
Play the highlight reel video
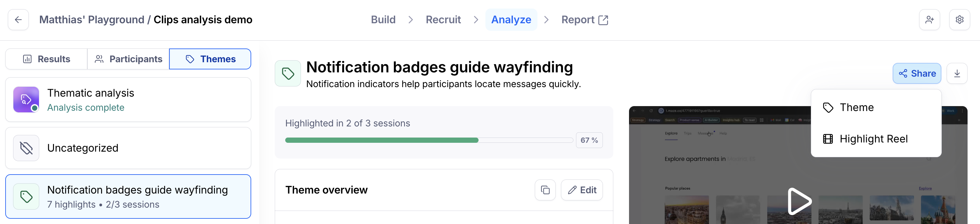point(798,201)
